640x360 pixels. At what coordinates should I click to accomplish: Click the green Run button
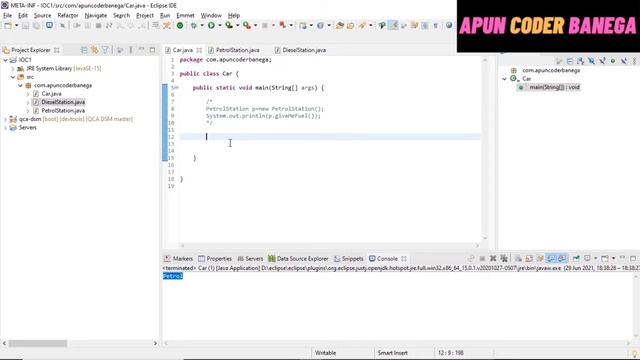tap(211, 25)
